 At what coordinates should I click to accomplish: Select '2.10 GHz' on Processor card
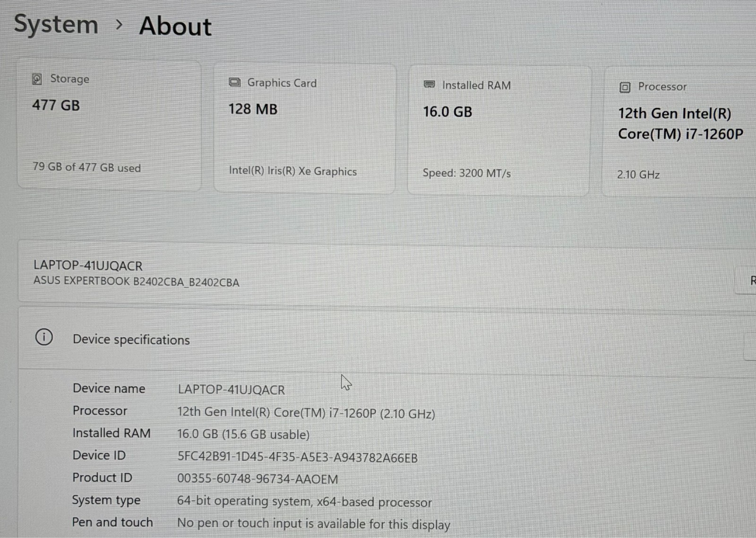click(x=638, y=174)
